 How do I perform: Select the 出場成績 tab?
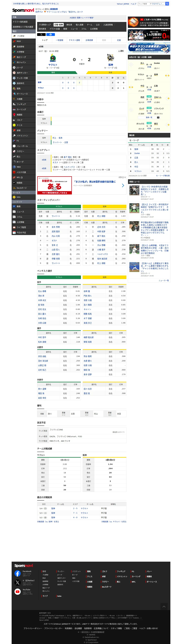pyautogui.click(x=89, y=40)
